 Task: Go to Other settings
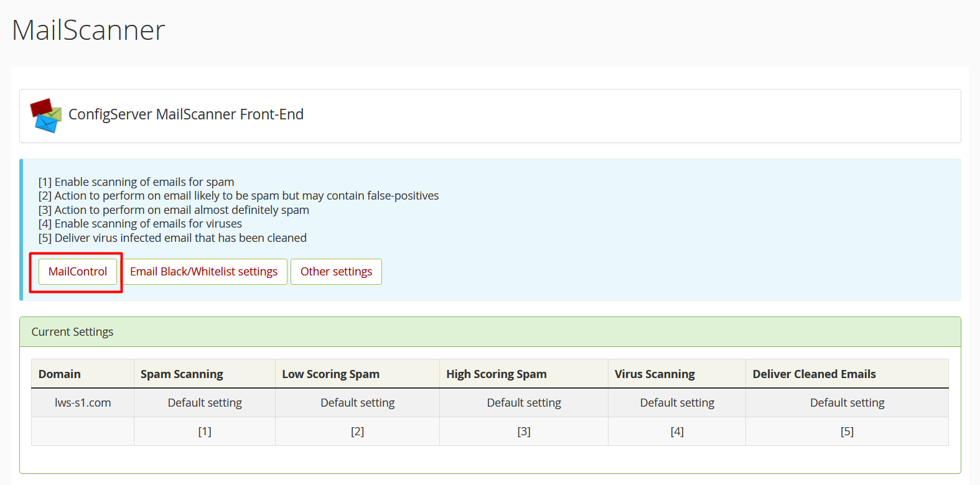tap(336, 272)
